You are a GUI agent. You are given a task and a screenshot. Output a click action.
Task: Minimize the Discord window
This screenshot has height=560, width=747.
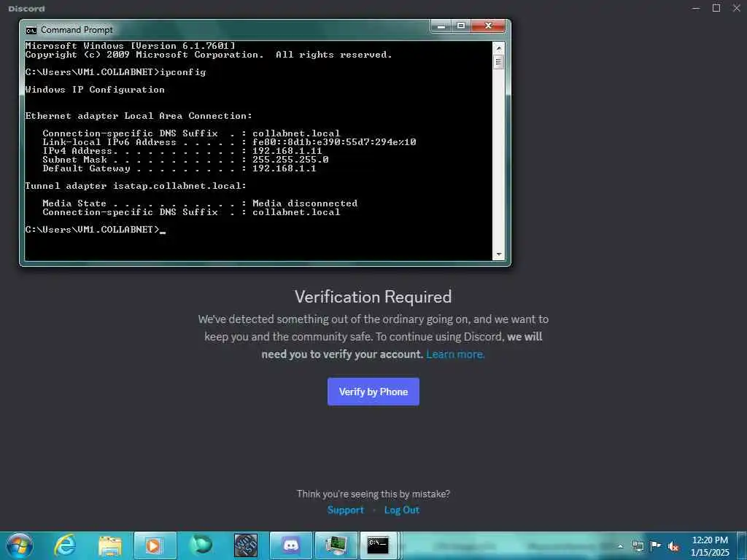696,8
